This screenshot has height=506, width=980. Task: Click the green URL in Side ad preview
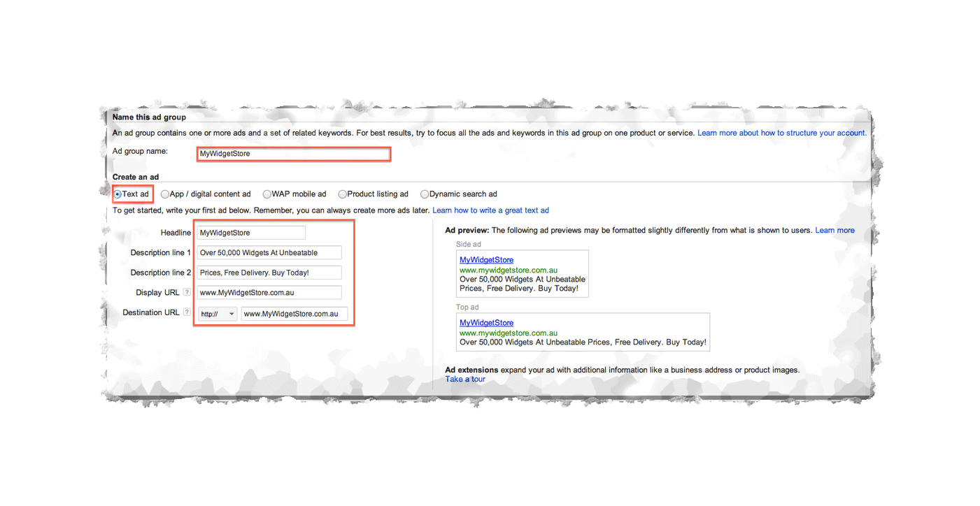[x=509, y=270]
